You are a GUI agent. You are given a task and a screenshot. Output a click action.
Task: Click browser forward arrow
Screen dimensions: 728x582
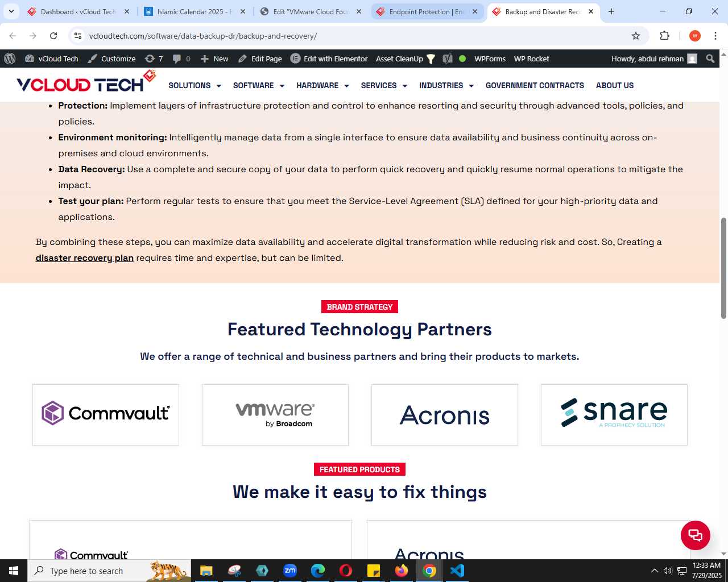[33, 36]
